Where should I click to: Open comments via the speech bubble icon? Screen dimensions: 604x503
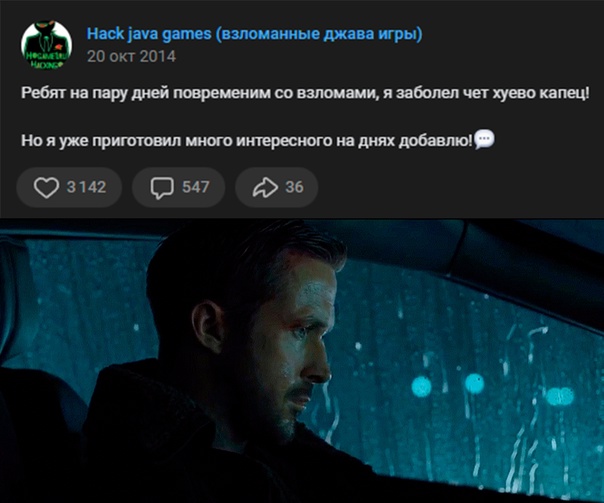pos(162,188)
